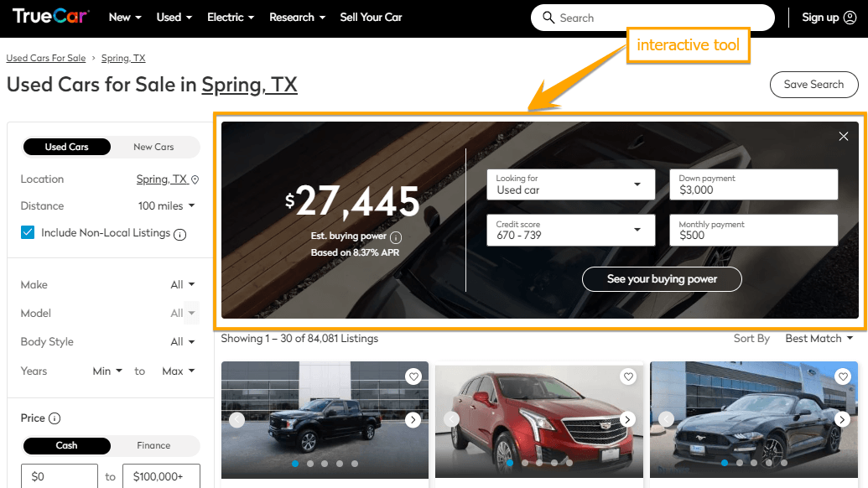868x488 pixels.
Task: Click the Sign up link
Action: (820, 18)
